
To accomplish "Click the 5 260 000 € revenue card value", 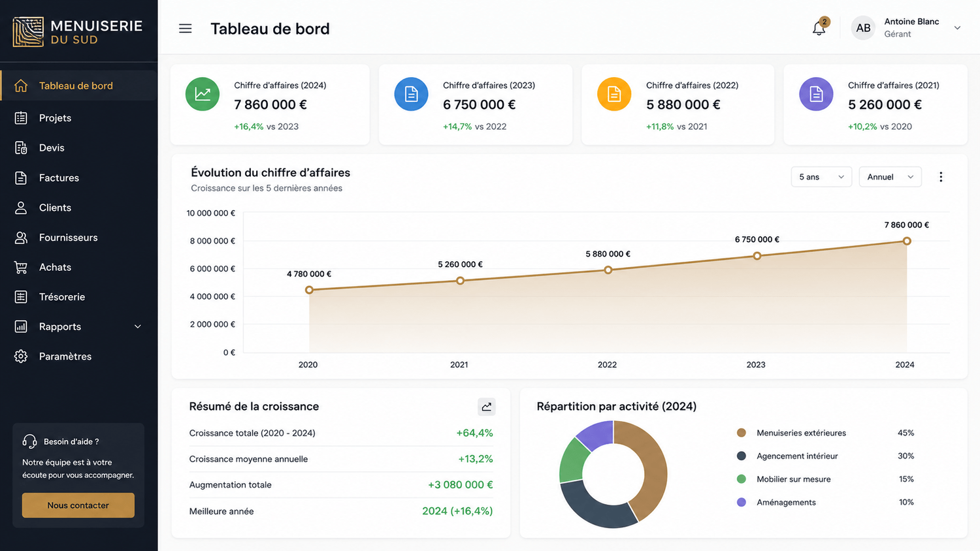I will pyautogui.click(x=885, y=104).
